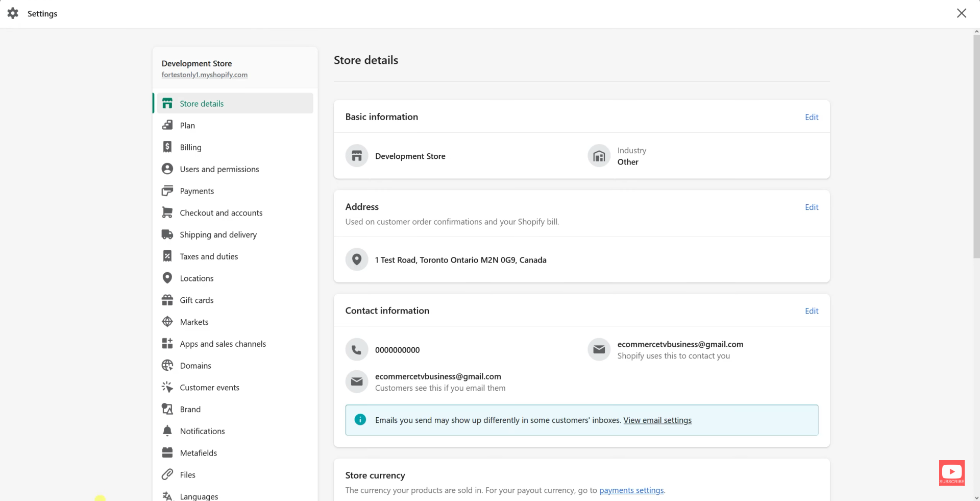
Task: Click the Languages translate icon
Action: click(x=167, y=496)
